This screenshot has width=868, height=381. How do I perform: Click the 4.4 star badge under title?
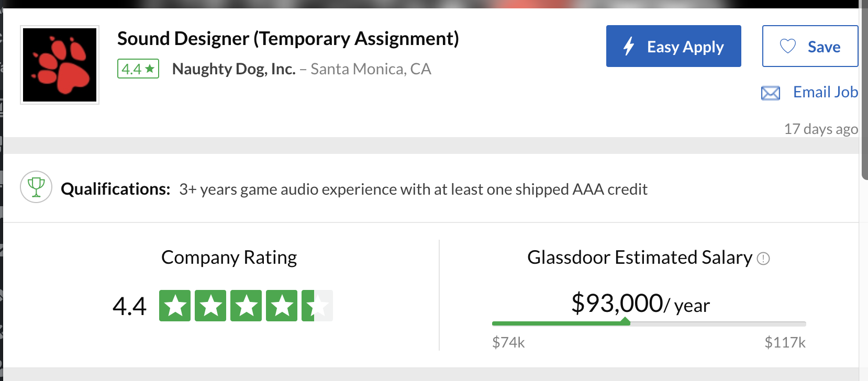tap(138, 69)
